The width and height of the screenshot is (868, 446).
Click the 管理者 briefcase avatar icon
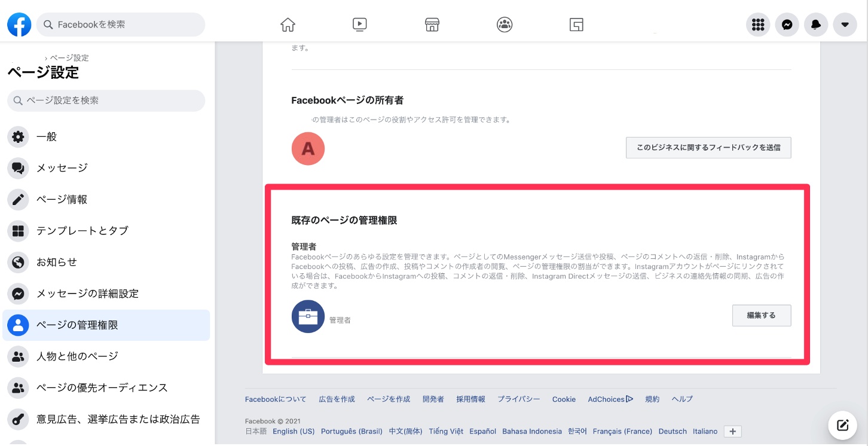tap(308, 316)
